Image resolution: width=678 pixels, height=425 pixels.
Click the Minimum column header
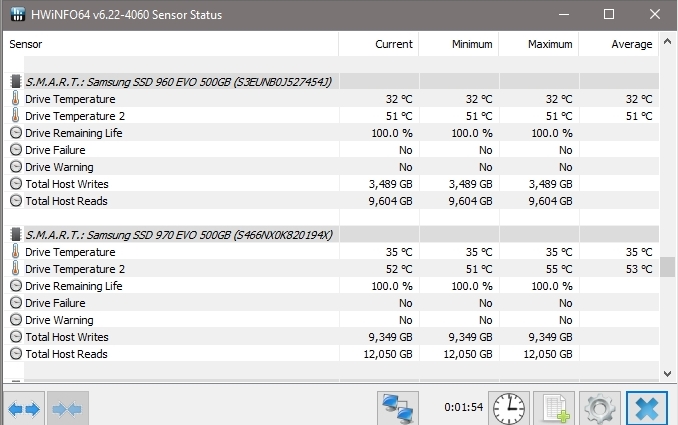coord(459,44)
